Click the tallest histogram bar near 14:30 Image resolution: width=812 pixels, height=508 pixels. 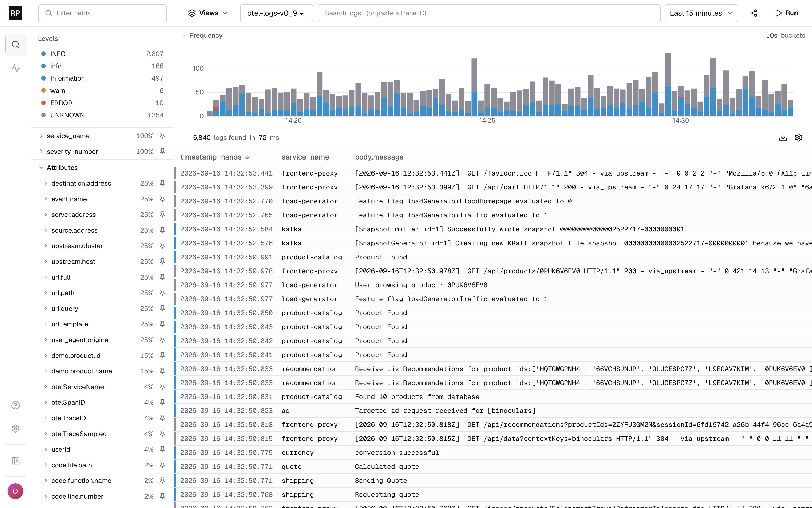(x=668, y=85)
